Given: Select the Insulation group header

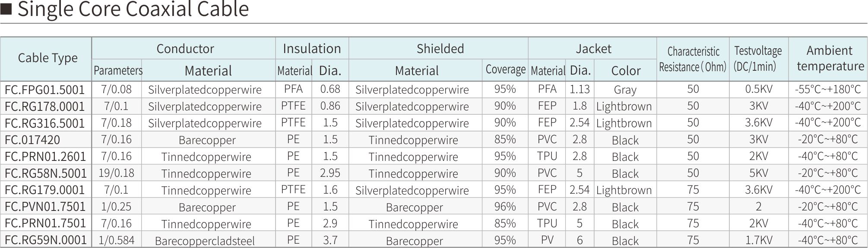Looking at the screenshot, I should (312, 49).
